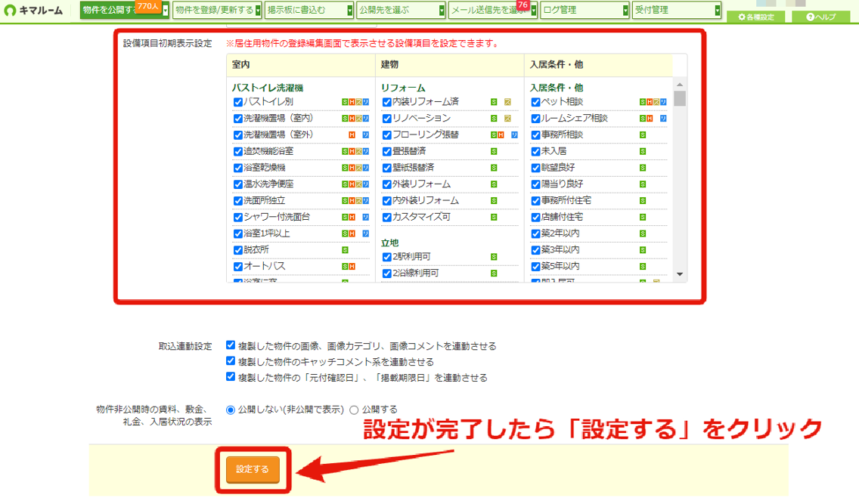Screen dimensions: 859x504
Task: Open the 公開先を選ぶ dropdown arrow
Action: (x=442, y=11)
